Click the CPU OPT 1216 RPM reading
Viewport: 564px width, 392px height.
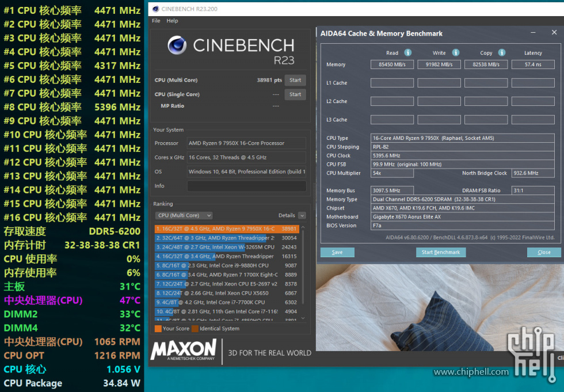point(117,356)
